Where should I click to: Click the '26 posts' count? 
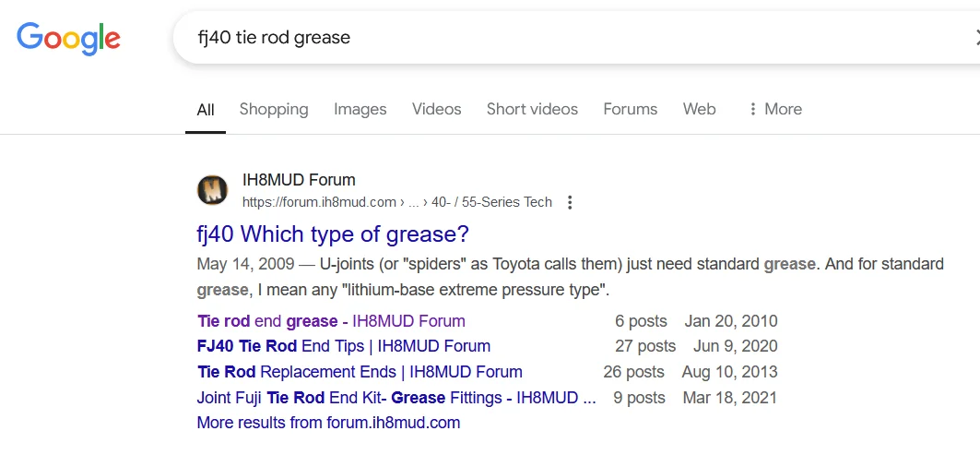[x=633, y=372]
